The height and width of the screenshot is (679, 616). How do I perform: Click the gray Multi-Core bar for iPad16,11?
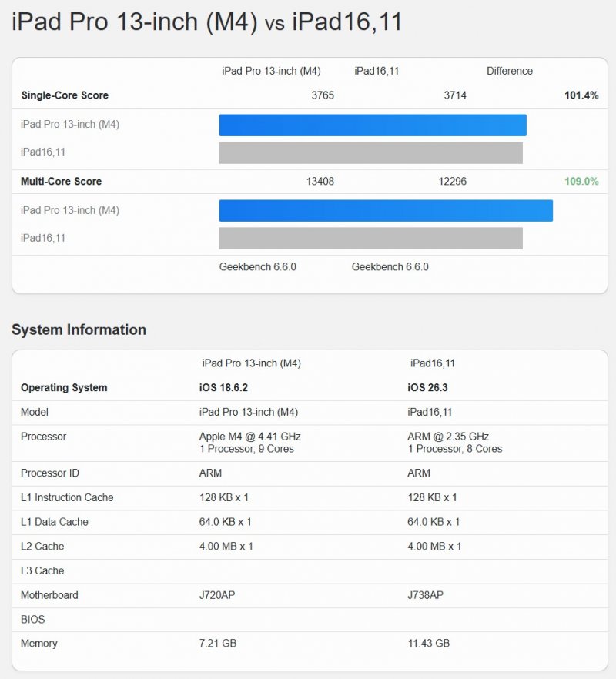pyautogui.click(x=373, y=239)
